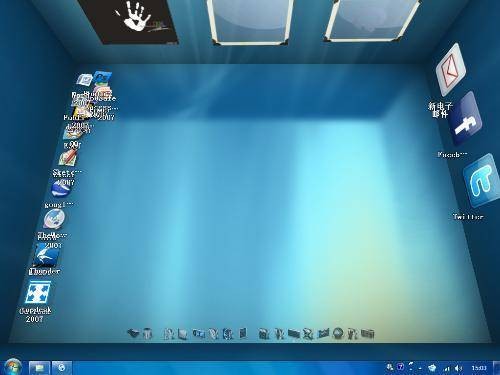Click the taskbar clock
500x375 pixels.
(479, 368)
